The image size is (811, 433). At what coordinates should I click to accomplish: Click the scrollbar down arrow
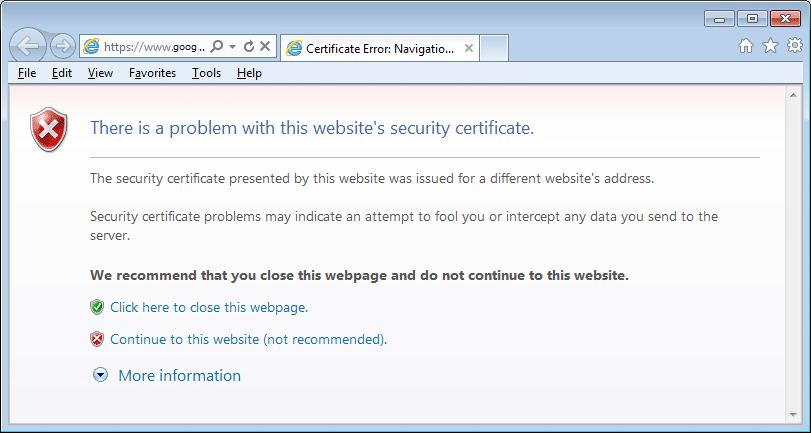coord(793,415)
